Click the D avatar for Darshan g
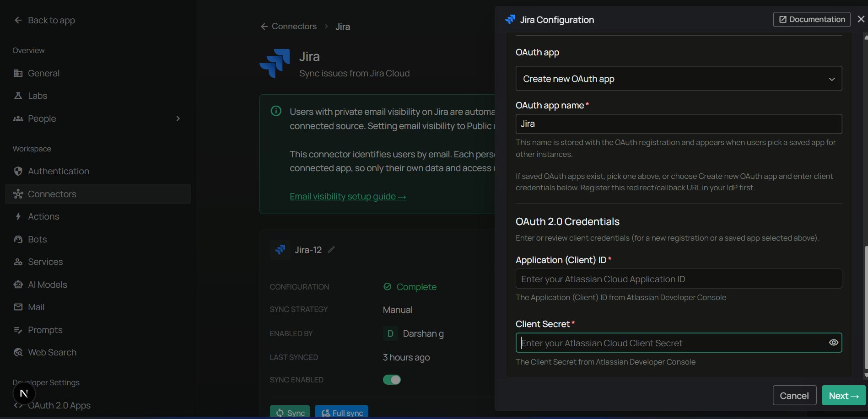This screenshot has height=419, width=868. click(390, 333)
